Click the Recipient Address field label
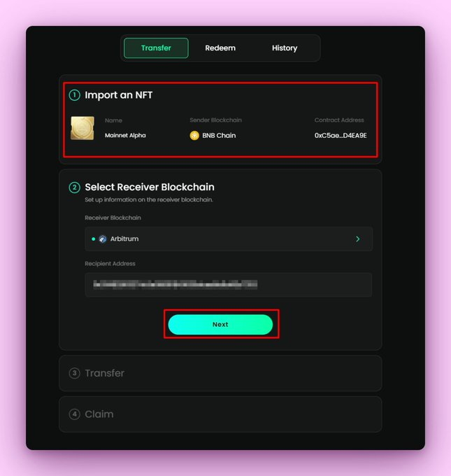Screen dimensions: 451x476 click(110, 263)
